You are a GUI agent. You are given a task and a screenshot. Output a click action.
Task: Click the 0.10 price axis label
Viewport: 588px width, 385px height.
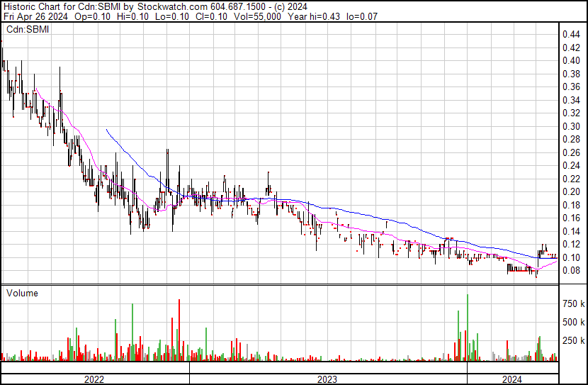[571, 257]
